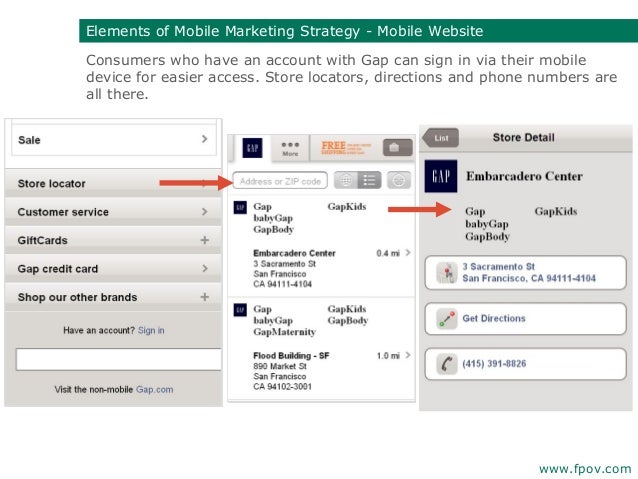The height and width of the screenshot is (479, 638).
Task: Switch to map view globe icon
Action: click(346, 180)
